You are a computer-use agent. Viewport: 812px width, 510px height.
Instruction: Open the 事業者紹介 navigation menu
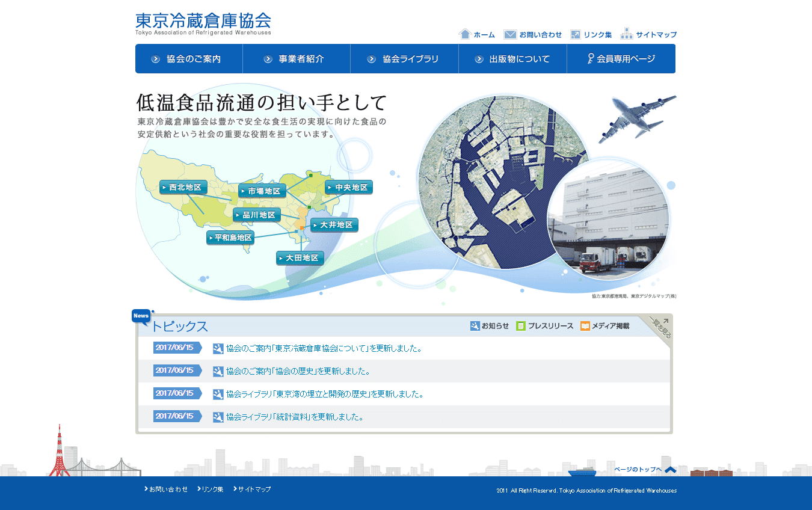click(296, 58)
